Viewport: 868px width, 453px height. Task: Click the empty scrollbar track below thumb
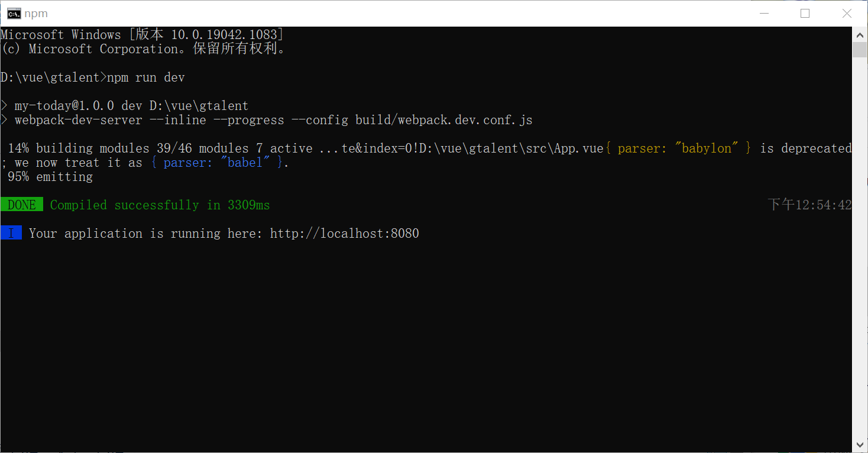[860, 247]
